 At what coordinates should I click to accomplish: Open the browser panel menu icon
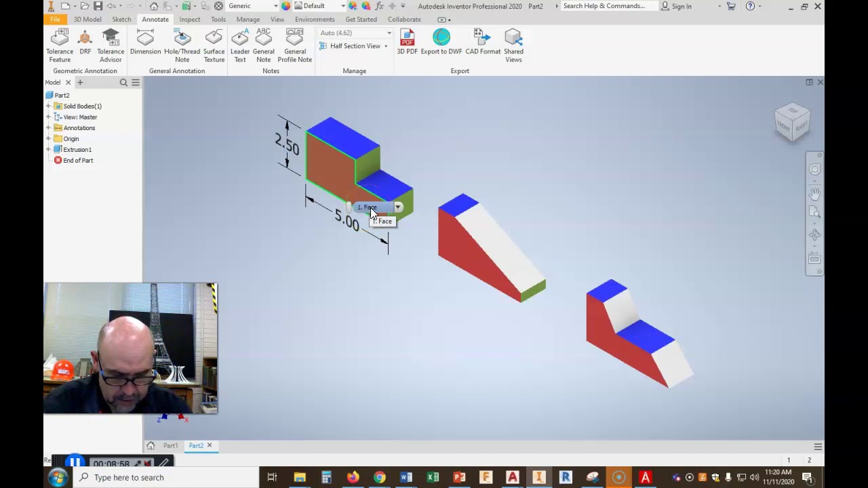point(136,83)
